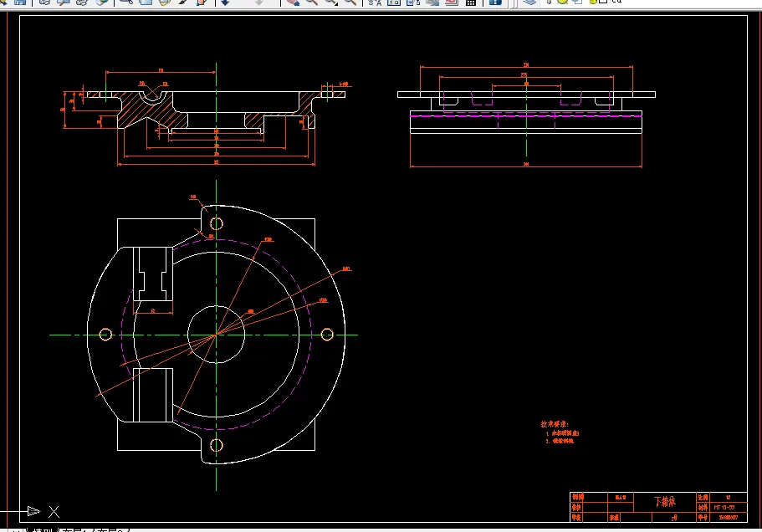This screenshot has width=762, height=532.
Task: Pick the 制图 label cell in title block
Action: (577, 497)
